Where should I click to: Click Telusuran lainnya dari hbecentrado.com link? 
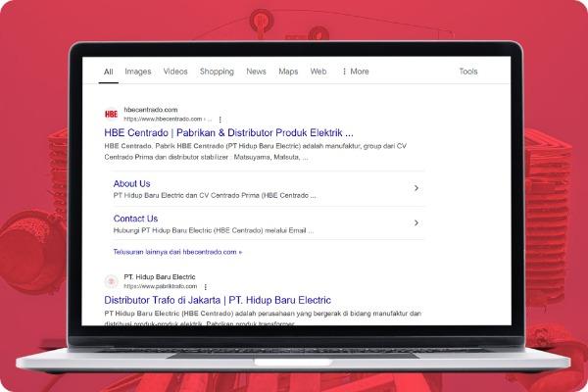pos(177,252)
